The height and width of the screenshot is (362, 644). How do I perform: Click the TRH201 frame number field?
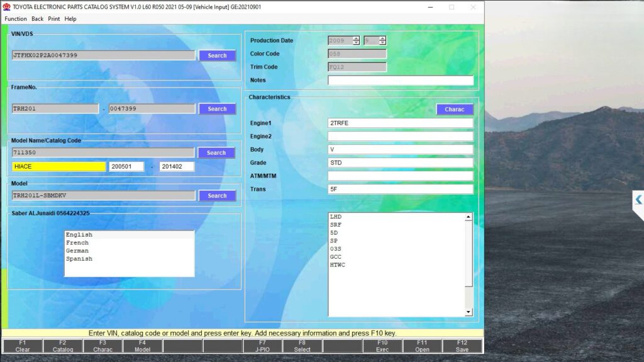55,108
